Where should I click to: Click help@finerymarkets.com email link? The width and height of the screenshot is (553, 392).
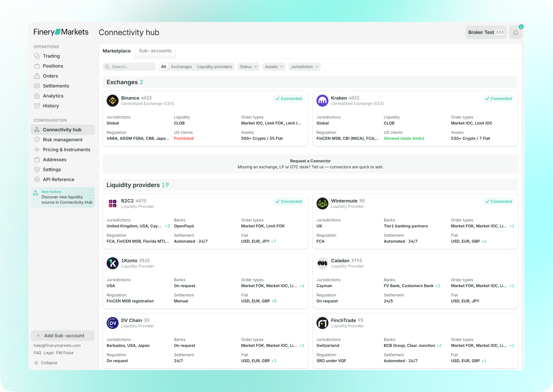(x=57, y=346)
